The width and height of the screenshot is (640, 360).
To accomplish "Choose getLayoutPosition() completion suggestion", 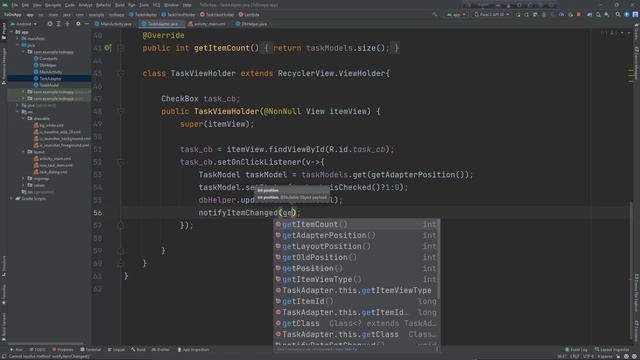I will point(356,246).
